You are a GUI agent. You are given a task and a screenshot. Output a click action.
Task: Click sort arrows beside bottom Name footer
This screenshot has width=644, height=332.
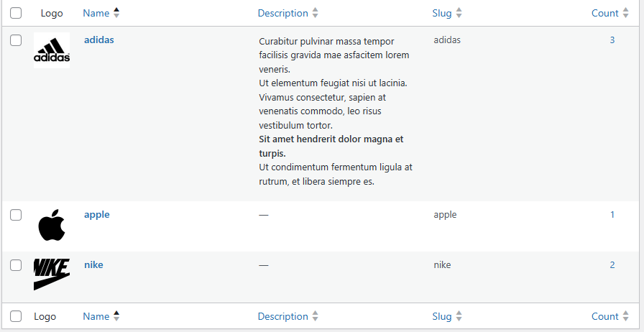click(x=116, y=316)
